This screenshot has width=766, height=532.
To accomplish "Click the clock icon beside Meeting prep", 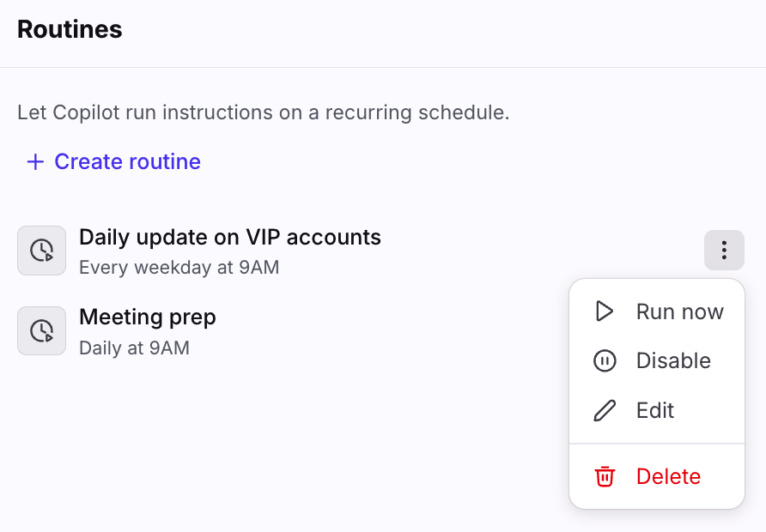I will pos(41,331).
